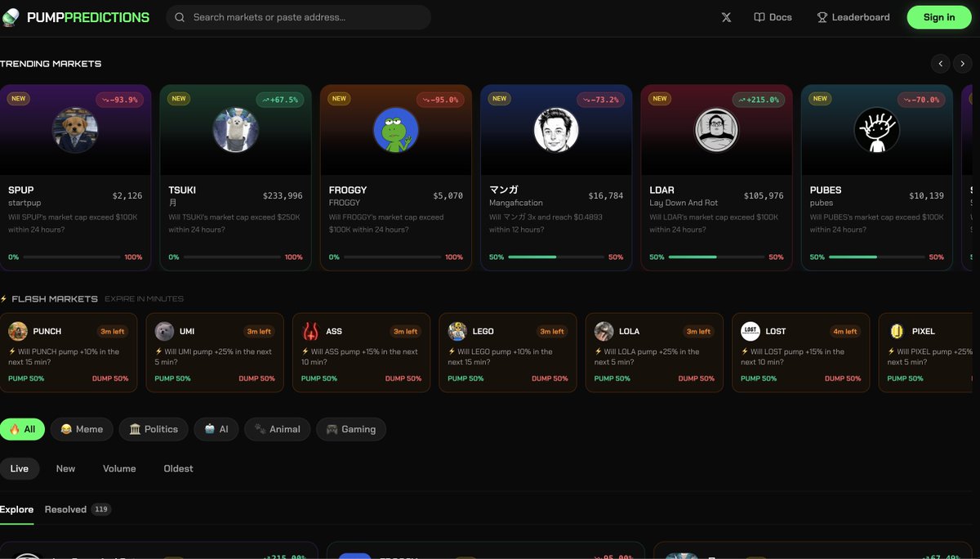This screenshot has width=980, height=559.
Task: Click the FROGGY -95.0% change badge
Action: [x=439, y=100]
